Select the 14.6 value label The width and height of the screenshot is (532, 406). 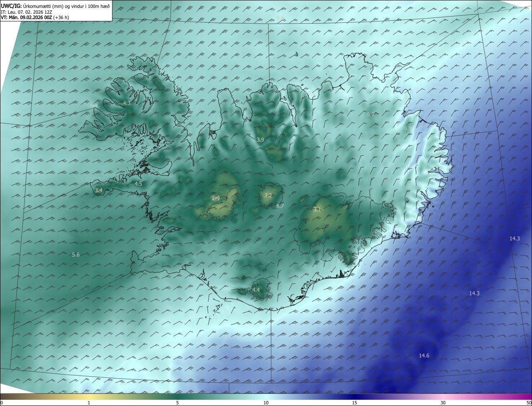pyautogui.click(x=424, y=355)
